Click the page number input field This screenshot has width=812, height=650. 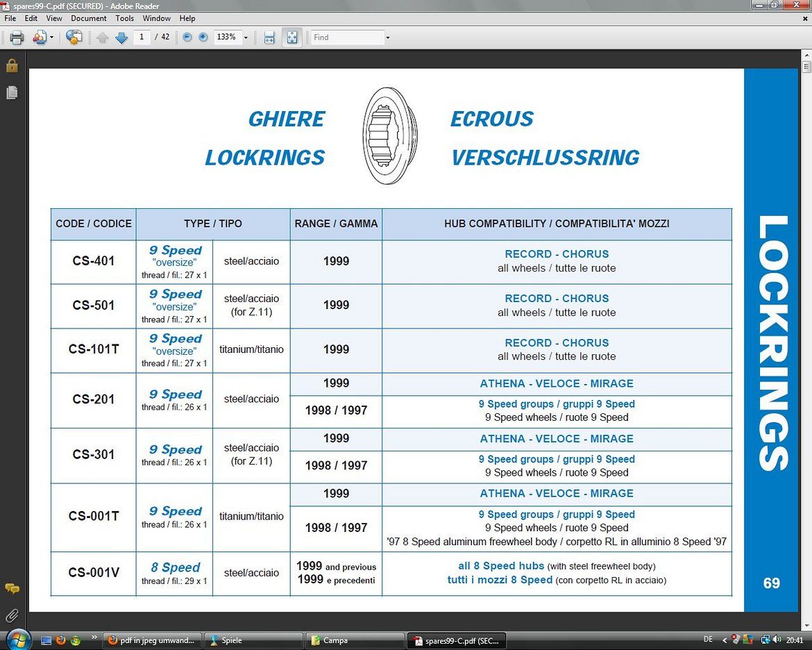click(x=142, y=37)
